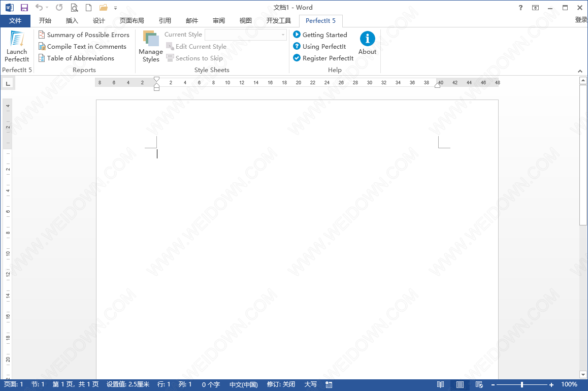
Task: Click the right indent marker on ruler
Action: pyautogui.click(x=437, y=85)
